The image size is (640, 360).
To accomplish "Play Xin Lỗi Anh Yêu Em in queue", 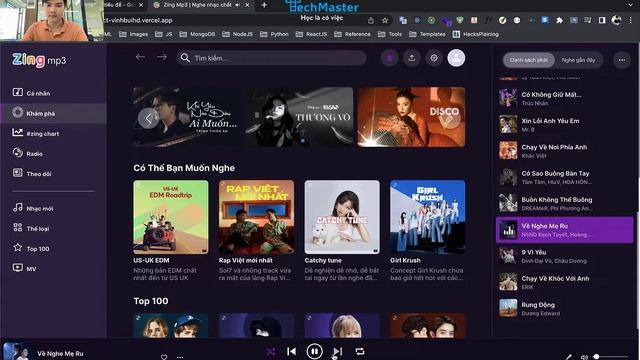I will (564, 124).
